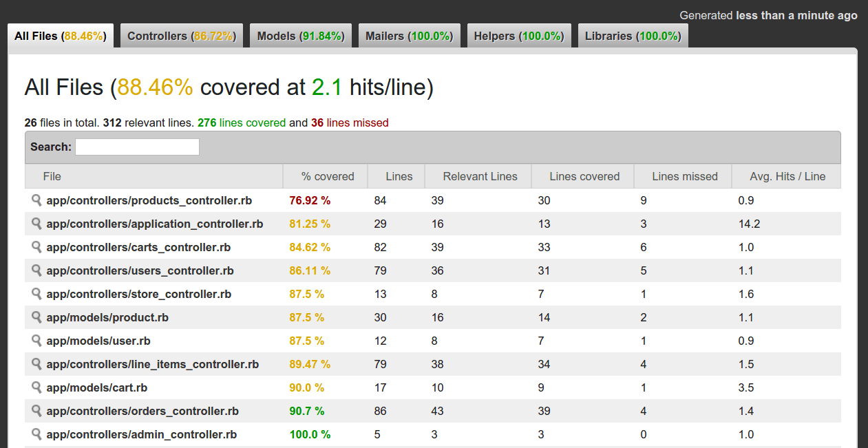The image size is (868, 448).
Task: Open app/controllers/users_controller.rb file link
Action: (x=140, y=270)
